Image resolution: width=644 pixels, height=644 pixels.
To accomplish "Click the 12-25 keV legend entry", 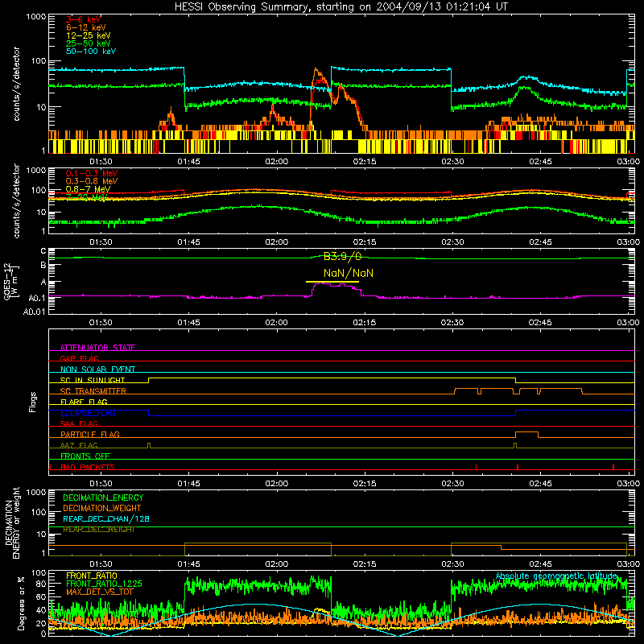I will pyautogui.click(x=89, y=35).
